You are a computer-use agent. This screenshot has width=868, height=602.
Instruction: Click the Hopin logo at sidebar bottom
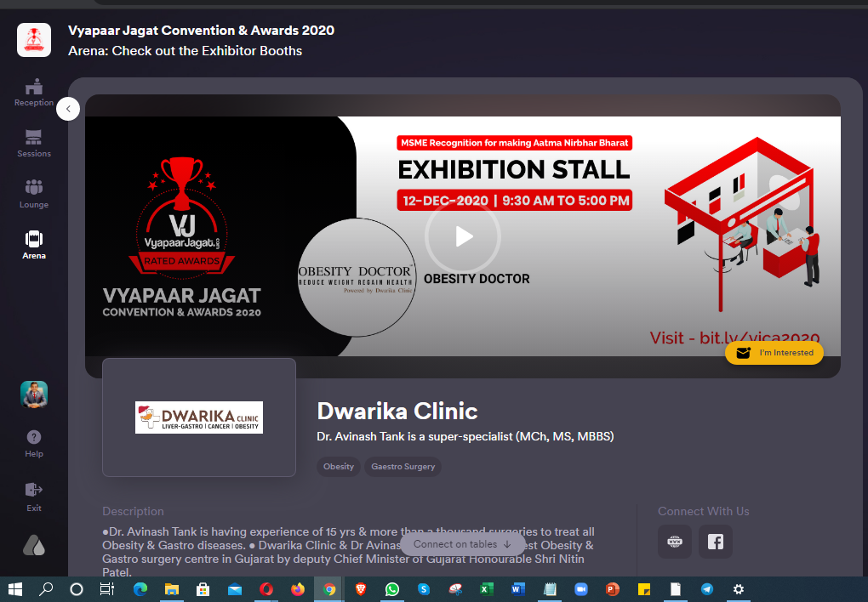point(34,546)
